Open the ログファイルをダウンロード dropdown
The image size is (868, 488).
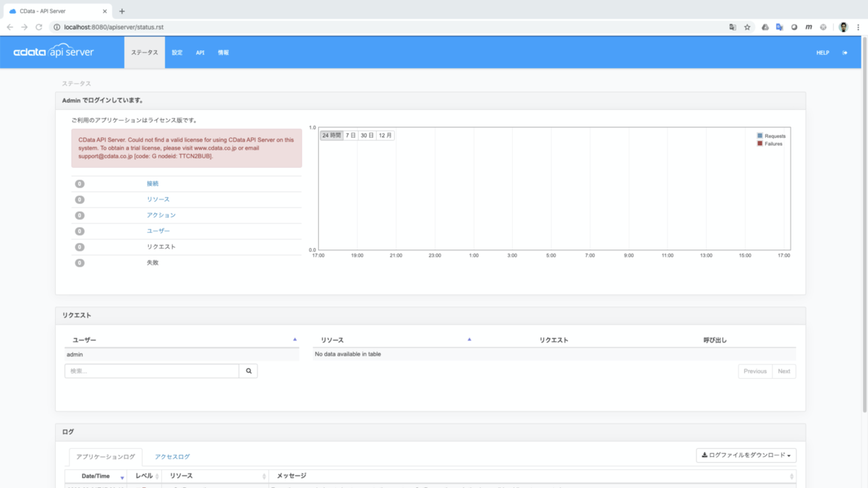click(746, 455)
